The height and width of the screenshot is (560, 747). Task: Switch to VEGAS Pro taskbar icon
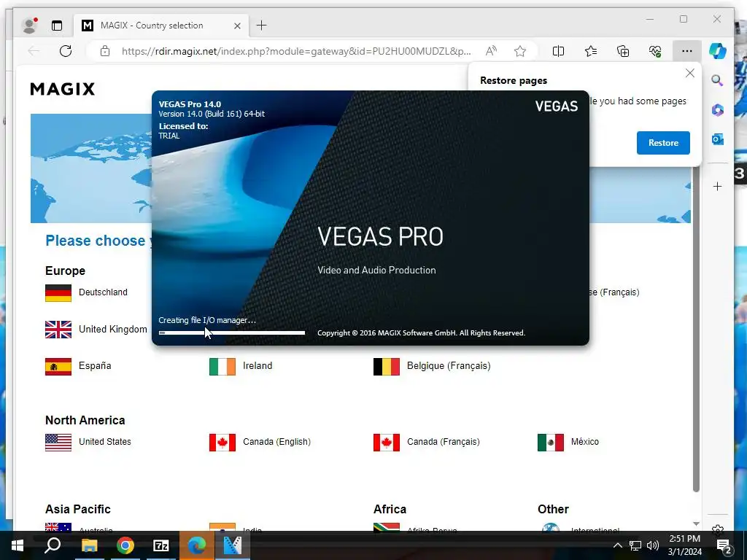pyautogui.click(x=233, y=545)
